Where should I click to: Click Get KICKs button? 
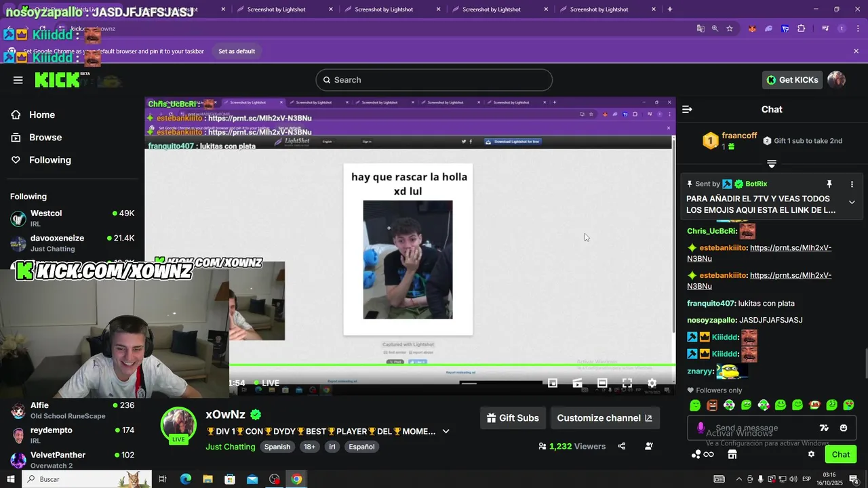click(x=792, y=80)
